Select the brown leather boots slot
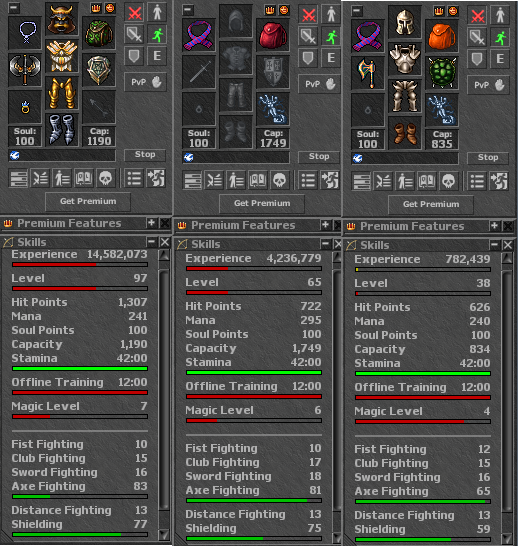Image resolution: width=519 pixels, height=546 pixels. [x=405, y=133]
